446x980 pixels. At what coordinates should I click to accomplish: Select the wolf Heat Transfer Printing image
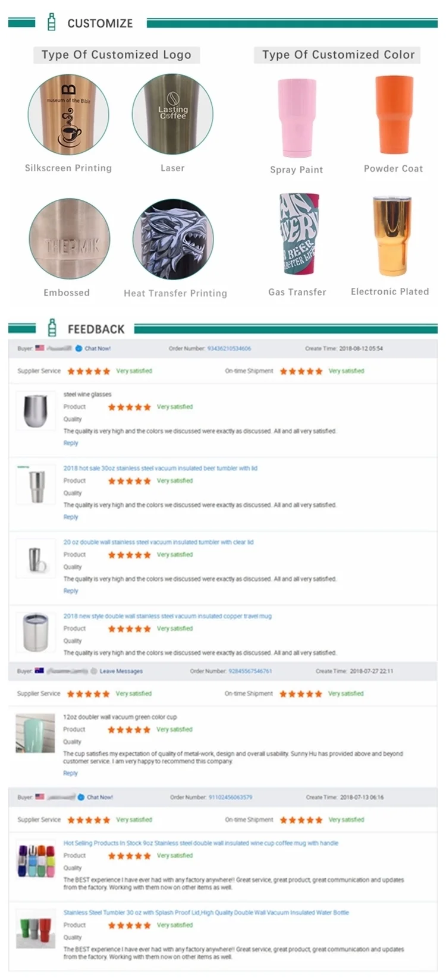pyautogui.click(x=173, y=239)
